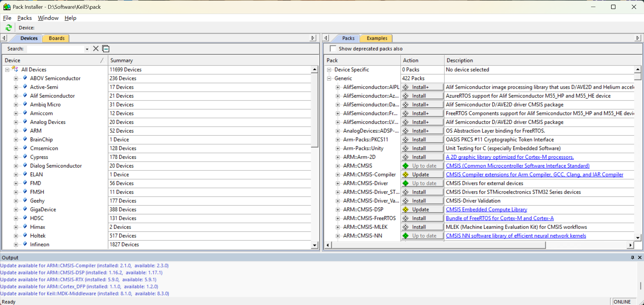Image resolution: width=644 pixels, height=305 pixels.
Task: Click install icon for Arm-Packs::Unity
Action: click(x=406, y=148)
